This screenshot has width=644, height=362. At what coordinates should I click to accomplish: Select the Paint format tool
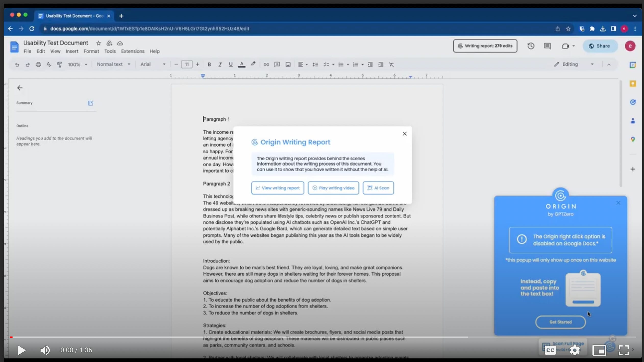coord(59,64)
